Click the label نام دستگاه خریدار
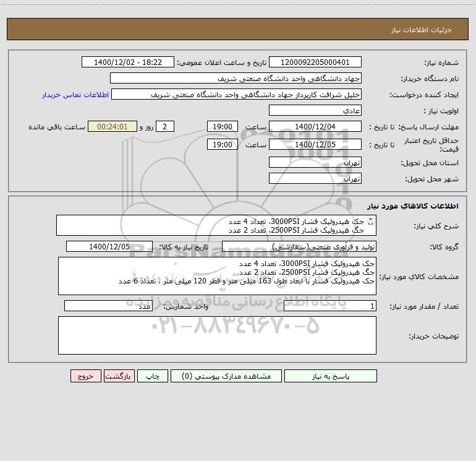Viewport: 476px width, 461px height. pos(430,79)
